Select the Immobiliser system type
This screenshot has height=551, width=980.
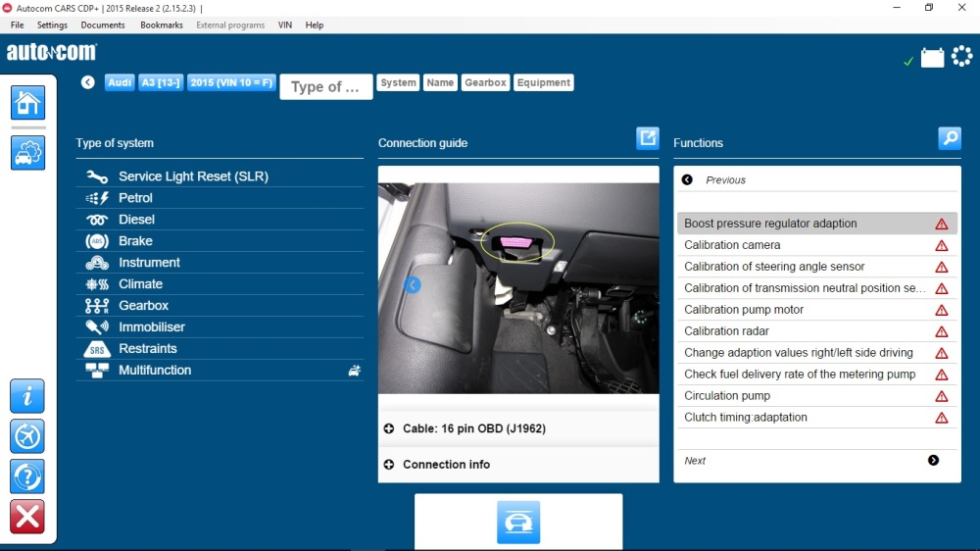coord(220,327)
